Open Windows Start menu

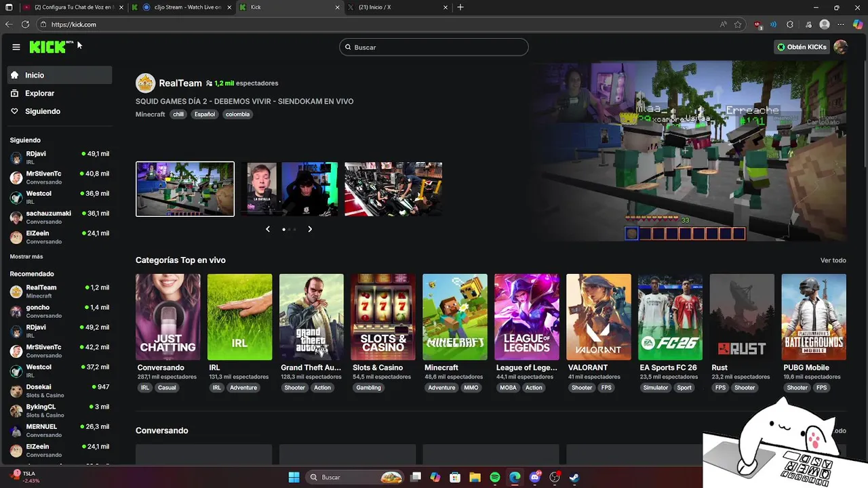point(294,477)
